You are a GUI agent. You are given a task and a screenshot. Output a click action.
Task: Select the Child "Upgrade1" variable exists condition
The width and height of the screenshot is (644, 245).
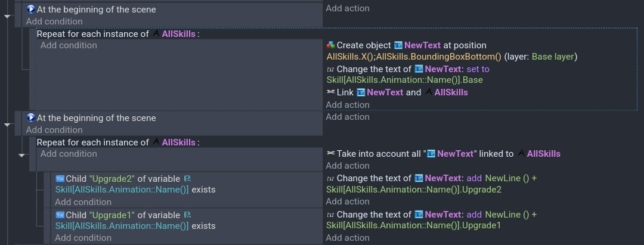(187, 221)
